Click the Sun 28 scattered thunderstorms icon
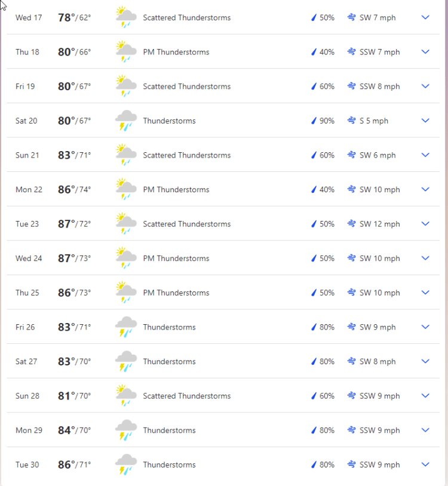This screenshot has width=448, height=486. coord(126,396)
